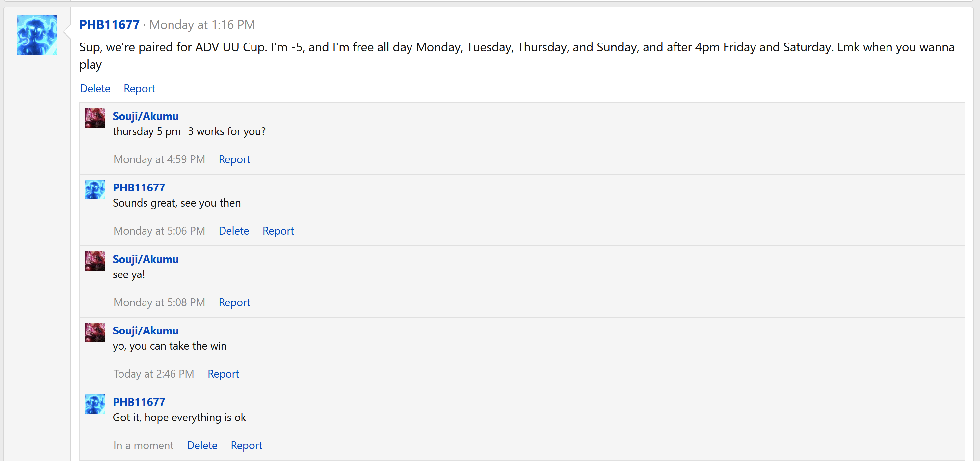Open Souji/Akumu's avatar on the thursday 5 pm comment
Viewport: 980px width, 461px height.
[95, 118]
